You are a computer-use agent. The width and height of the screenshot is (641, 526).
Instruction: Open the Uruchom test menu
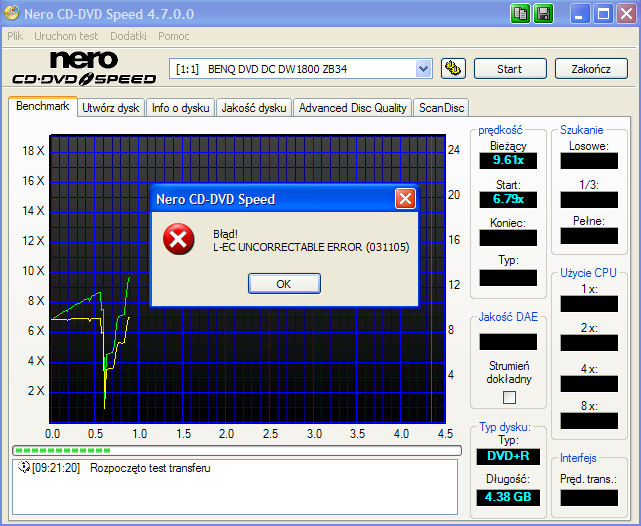[66, 36]
